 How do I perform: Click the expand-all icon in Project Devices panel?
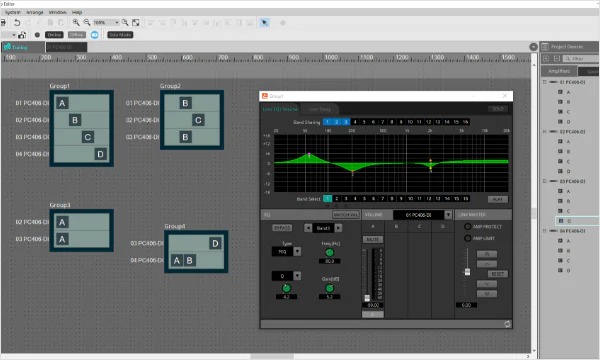pyautogui.click(x=546, y=59)
